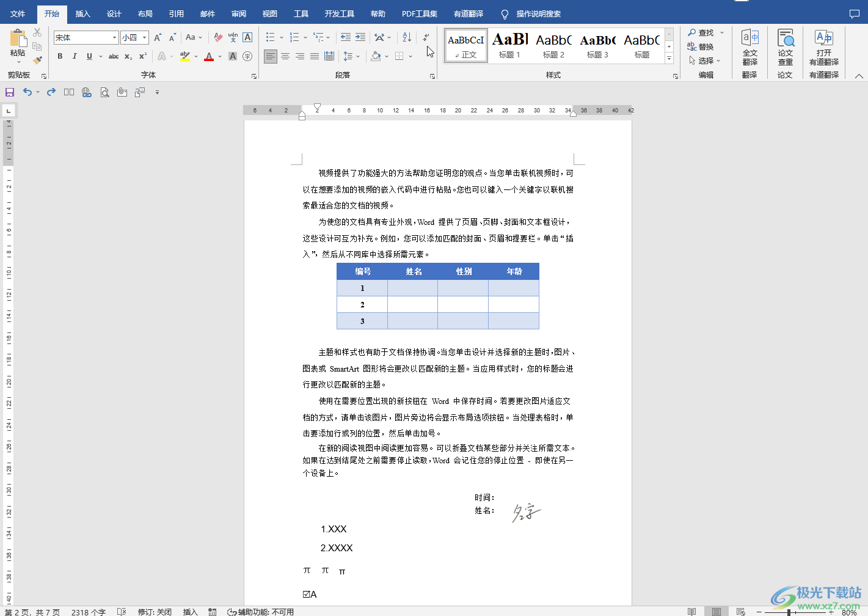This screenshot has height=616, width=868.
Task: Click the Replace (替换) button
Action: coord(701,46)
